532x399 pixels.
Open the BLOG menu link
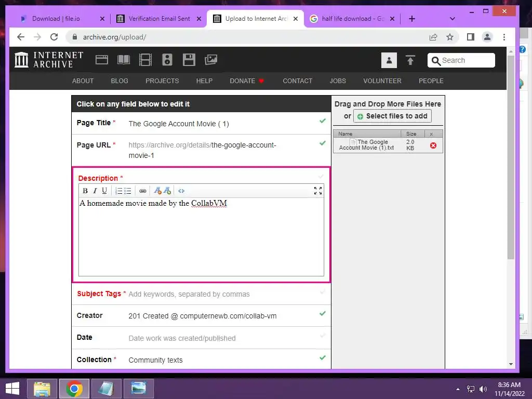(119, 81)
